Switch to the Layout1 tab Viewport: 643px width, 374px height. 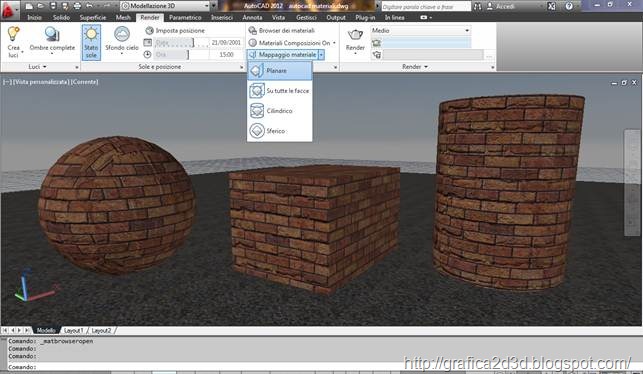(73, 330)
